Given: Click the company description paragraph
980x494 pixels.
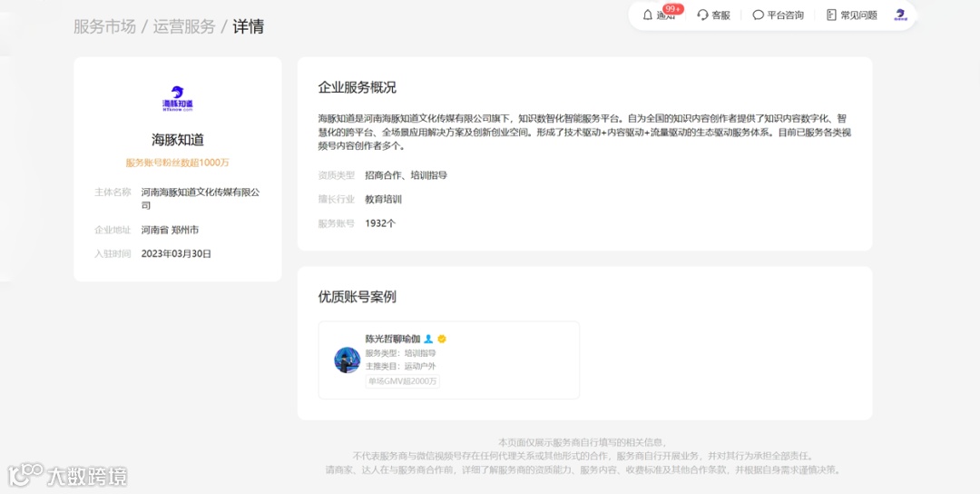Looking at the screenshot, I should point(585,133).
